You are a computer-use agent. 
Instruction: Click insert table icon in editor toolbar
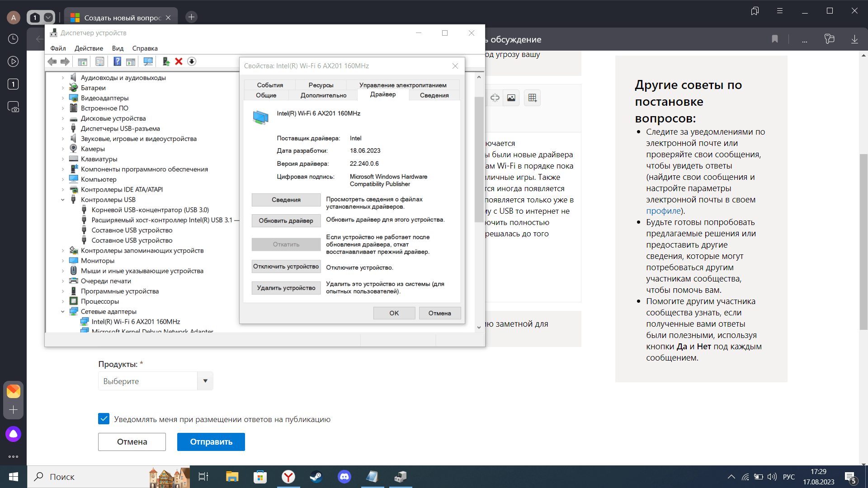[x=533, y=98]
